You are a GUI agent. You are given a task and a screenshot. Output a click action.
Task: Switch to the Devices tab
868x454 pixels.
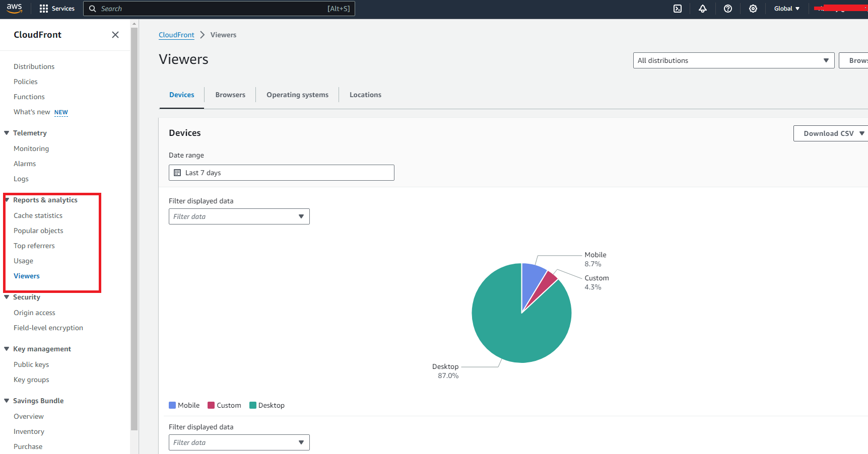pos(182,95)
